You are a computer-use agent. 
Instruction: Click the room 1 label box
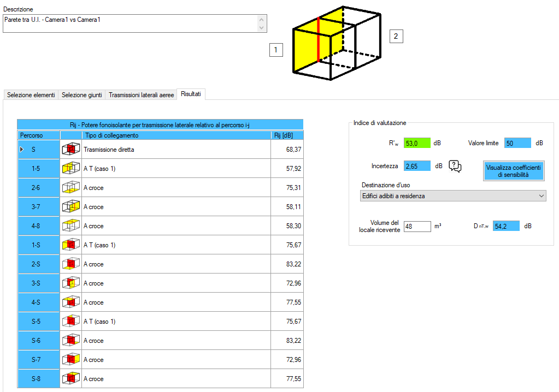(x=276, y=50)
